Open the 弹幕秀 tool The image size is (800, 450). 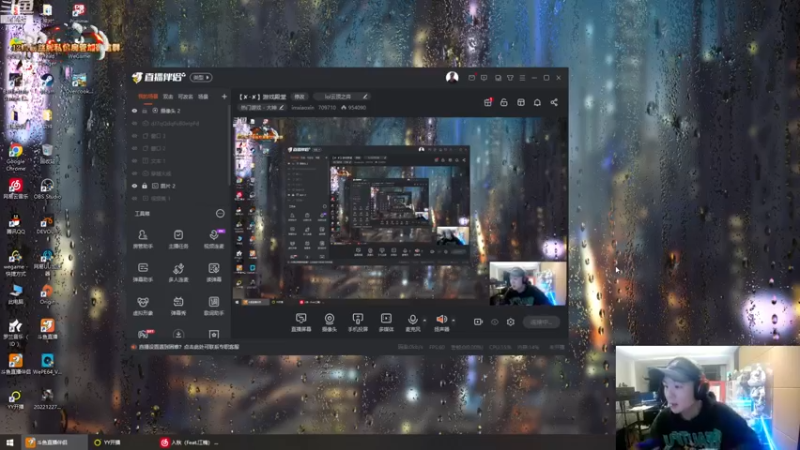(x=178, y=306)
